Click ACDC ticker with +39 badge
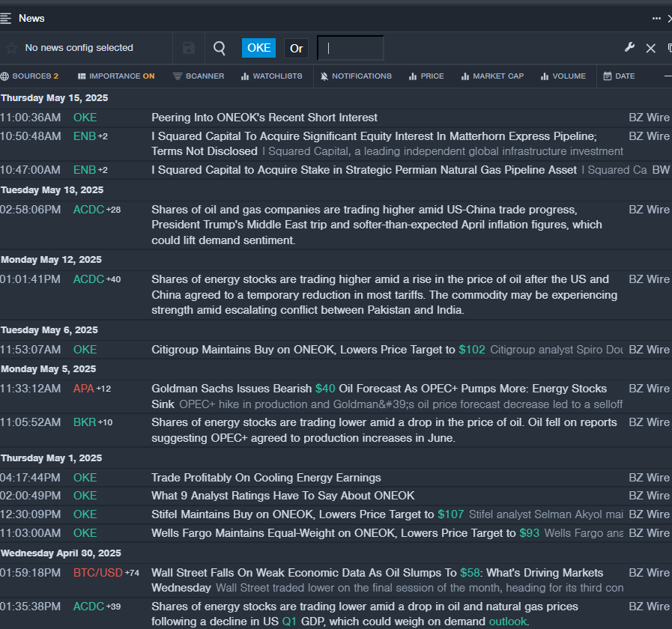This screenshot has width=672, height=629. (x=88, y=607)
